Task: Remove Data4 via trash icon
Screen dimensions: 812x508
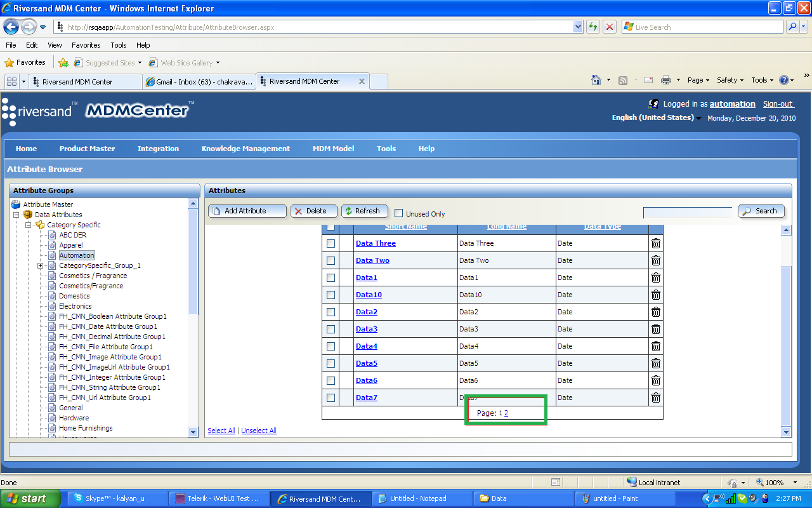Action: [656, 346]
